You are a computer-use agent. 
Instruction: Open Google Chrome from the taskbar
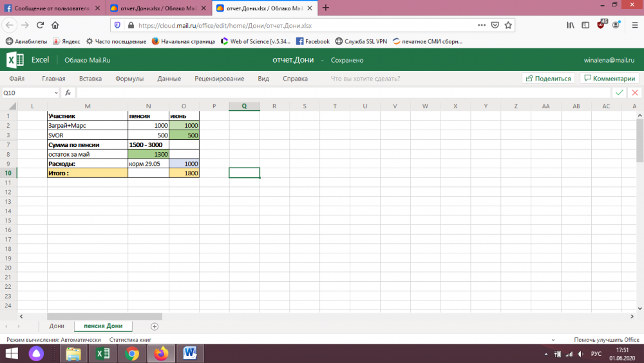point(132,353)
